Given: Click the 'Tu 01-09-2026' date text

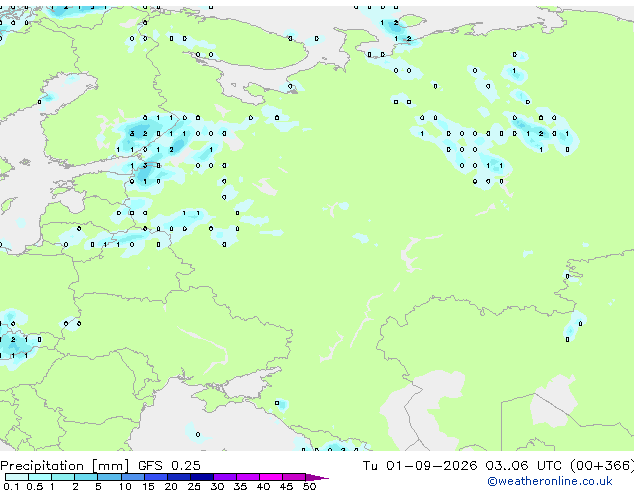Looking at the screenshot, I should tap(419, 466).
